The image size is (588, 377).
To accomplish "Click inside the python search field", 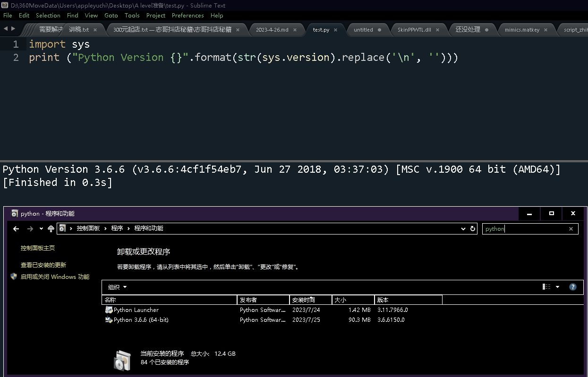I will click(520, 228).
